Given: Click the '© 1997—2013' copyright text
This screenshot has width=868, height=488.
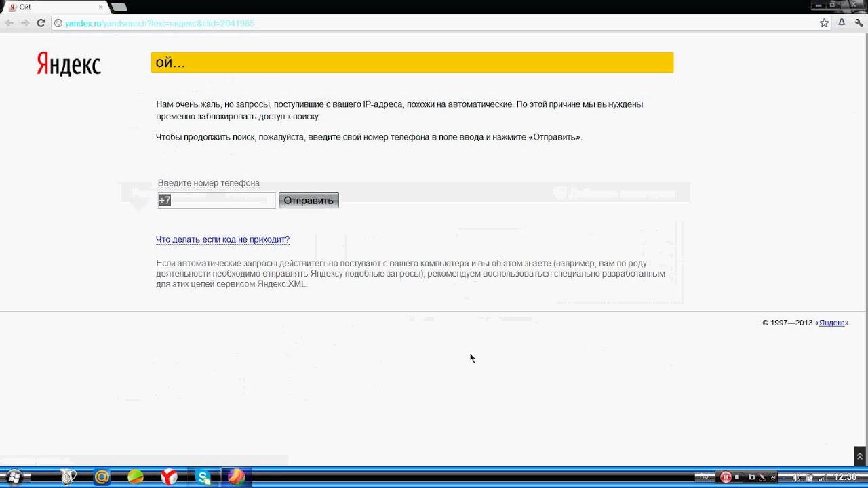Looking at the screenshot, I should pos(787,323).
